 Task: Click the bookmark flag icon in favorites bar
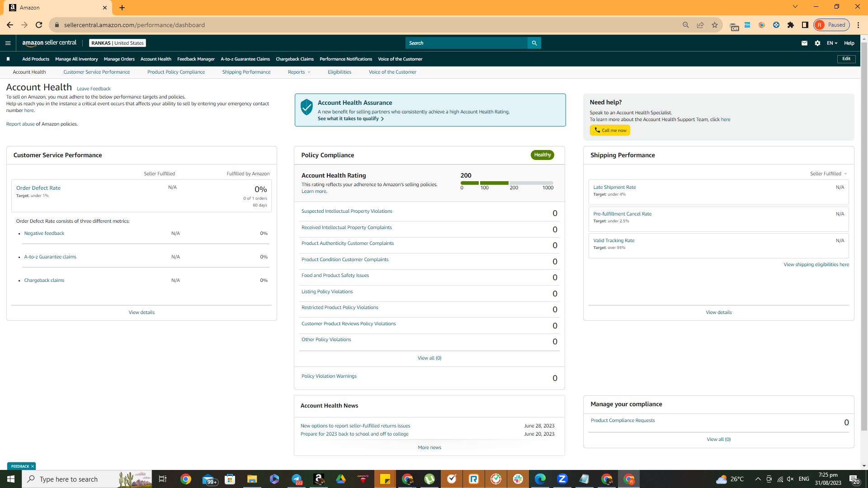[8, 59]
